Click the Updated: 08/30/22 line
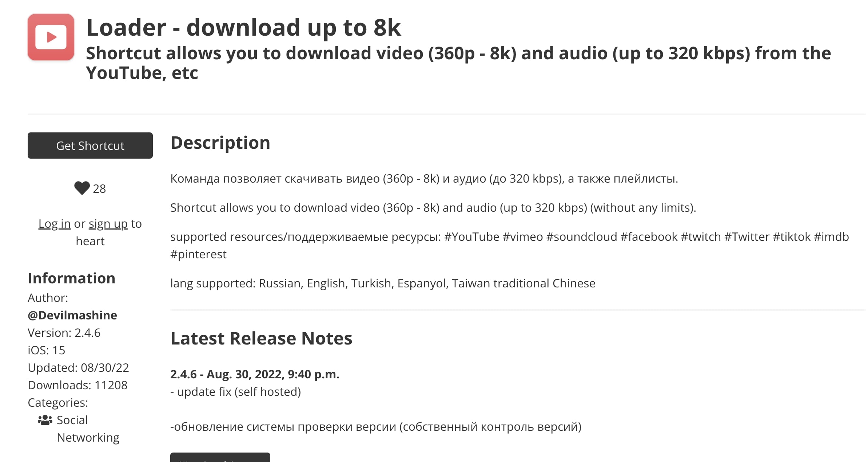The image size is (868, 462). tap(78, 367)
